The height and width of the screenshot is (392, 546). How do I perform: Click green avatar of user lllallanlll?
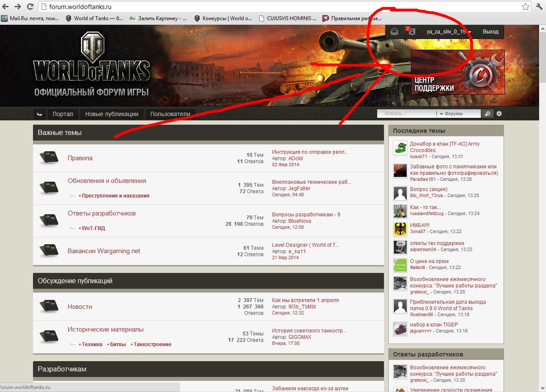(x=400, y=265)
